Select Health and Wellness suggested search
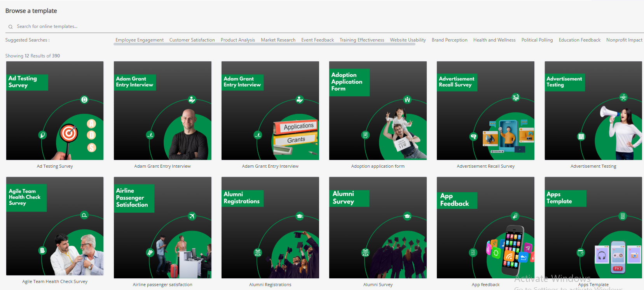This screenshot has width=644, height=290. pyautogui.click(x=494, y=40)
